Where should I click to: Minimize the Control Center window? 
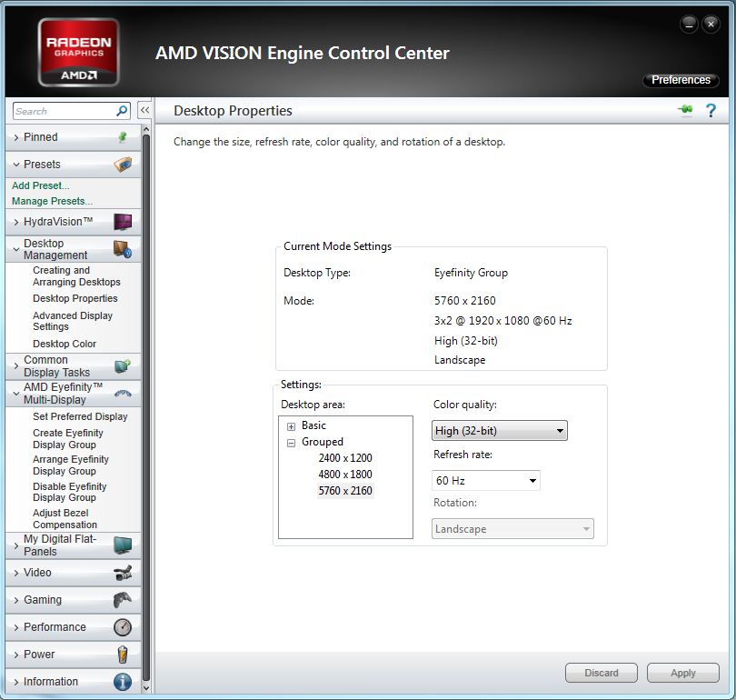pyautogui.click(x=689, y=25)
